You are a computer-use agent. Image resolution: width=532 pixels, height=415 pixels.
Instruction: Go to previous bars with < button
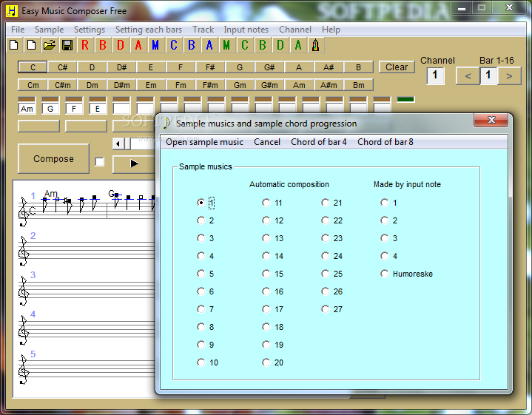click(468, 76)
